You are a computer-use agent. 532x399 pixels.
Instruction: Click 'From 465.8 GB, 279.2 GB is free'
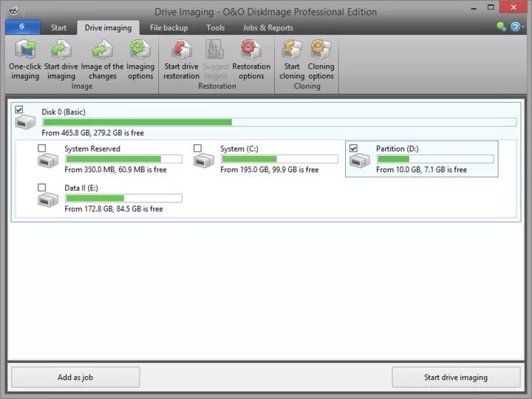pyautogui.click(x=92, y=133)
